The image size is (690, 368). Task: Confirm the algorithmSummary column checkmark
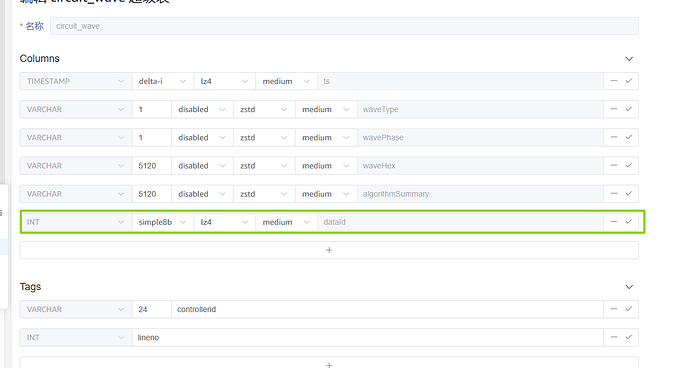629,194
